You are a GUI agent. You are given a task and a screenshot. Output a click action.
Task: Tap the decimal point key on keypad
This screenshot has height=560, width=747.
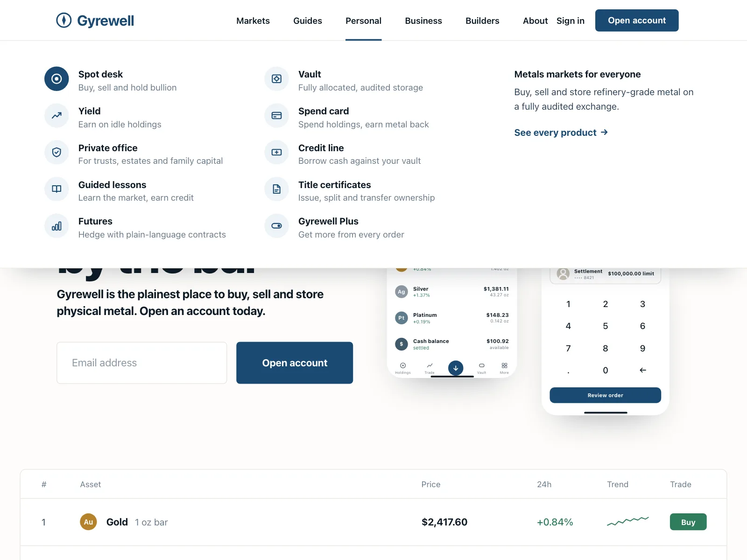pos(568,371)
